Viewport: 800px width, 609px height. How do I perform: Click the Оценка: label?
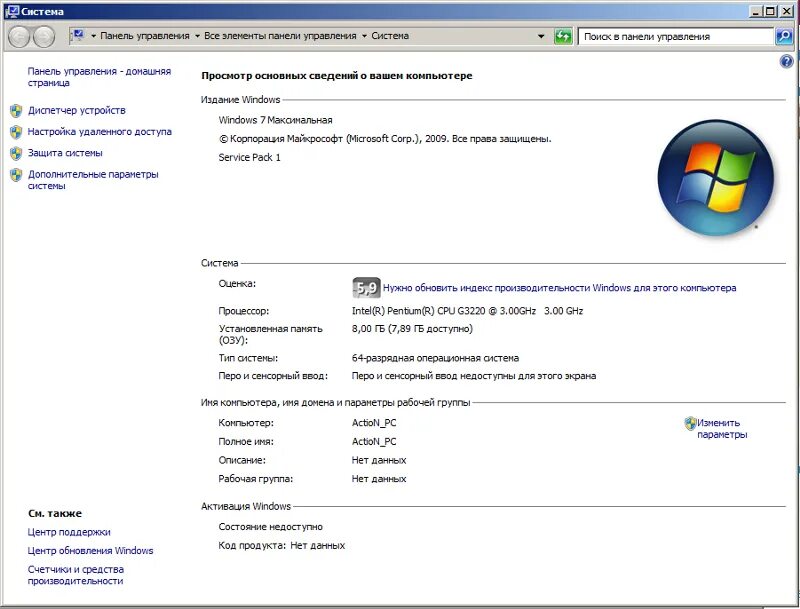click(x=237, y=284)
